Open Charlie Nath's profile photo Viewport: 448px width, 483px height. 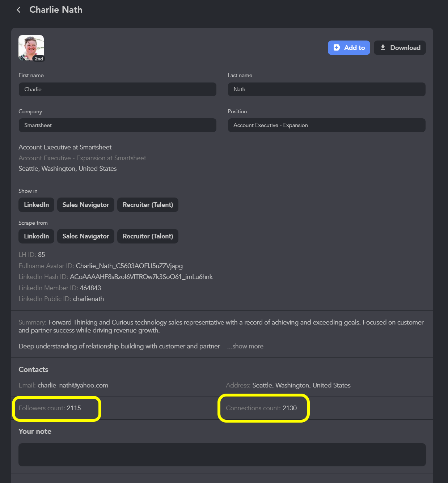31,48
